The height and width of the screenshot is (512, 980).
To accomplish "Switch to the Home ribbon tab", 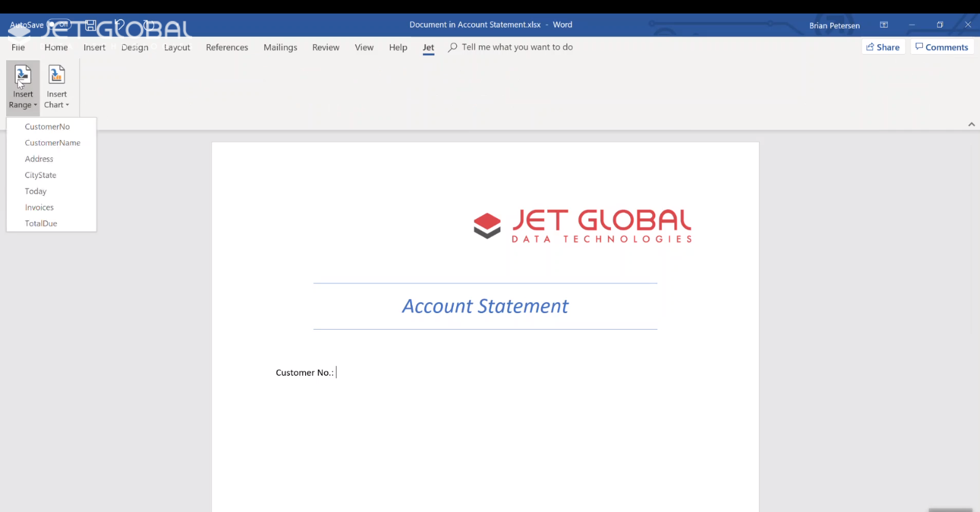I will pyautogui.click(x=56, y=47).
